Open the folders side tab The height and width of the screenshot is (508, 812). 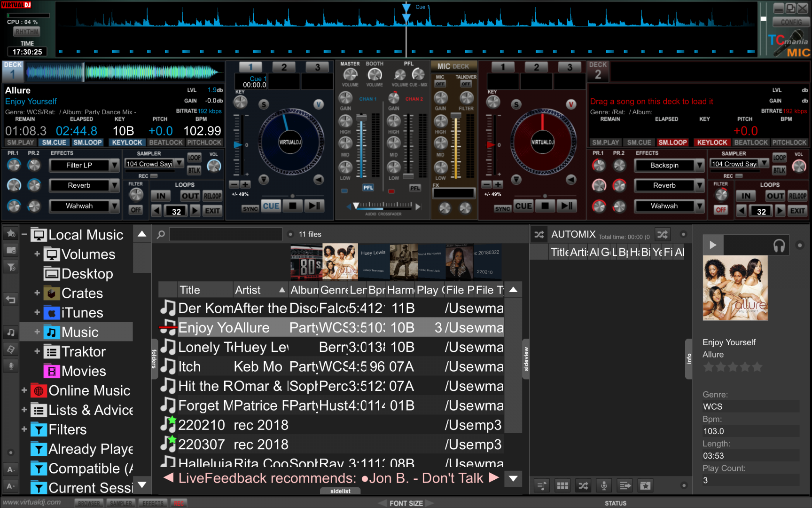click(154, 358)
